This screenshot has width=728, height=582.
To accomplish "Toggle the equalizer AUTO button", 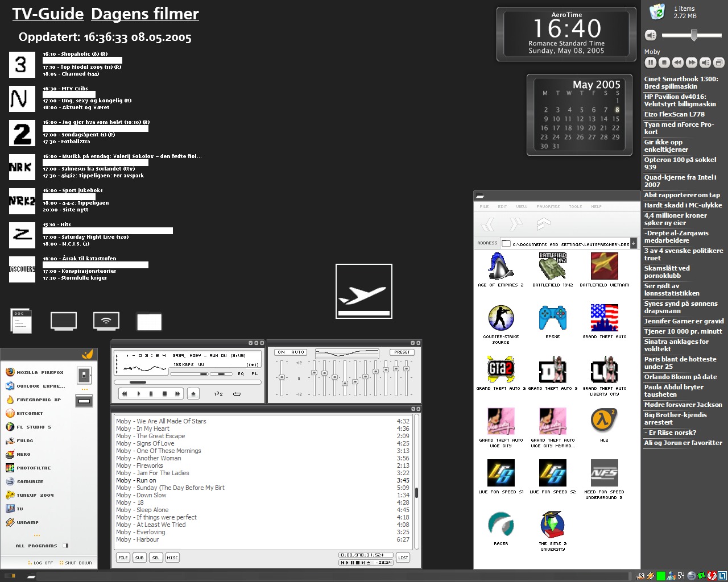I will [298, 352].
